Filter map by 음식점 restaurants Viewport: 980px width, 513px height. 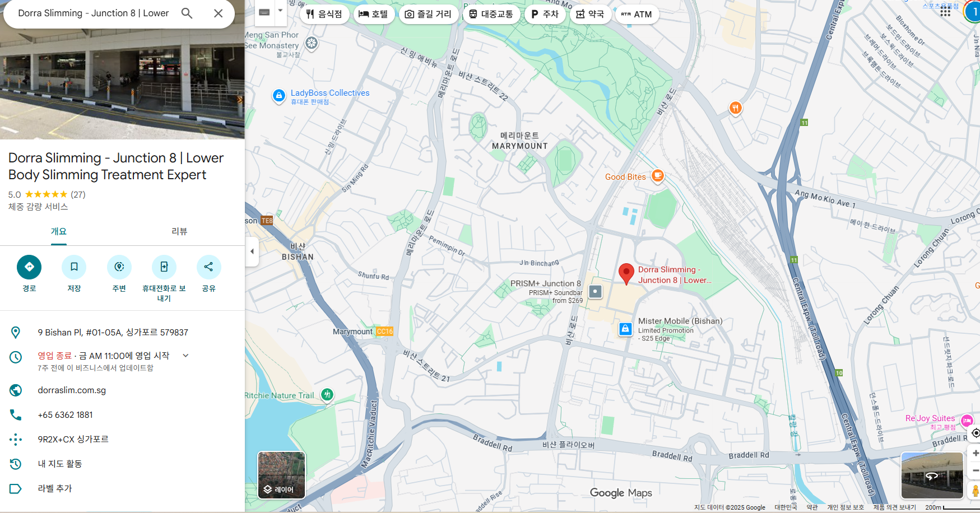324,14
